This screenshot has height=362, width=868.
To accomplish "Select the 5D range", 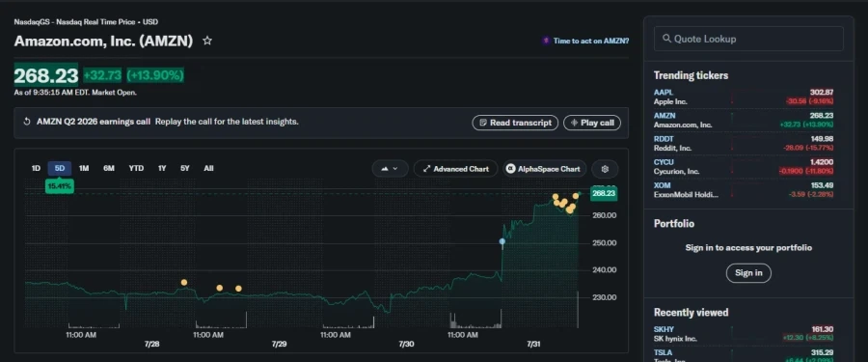I will 60,169.
